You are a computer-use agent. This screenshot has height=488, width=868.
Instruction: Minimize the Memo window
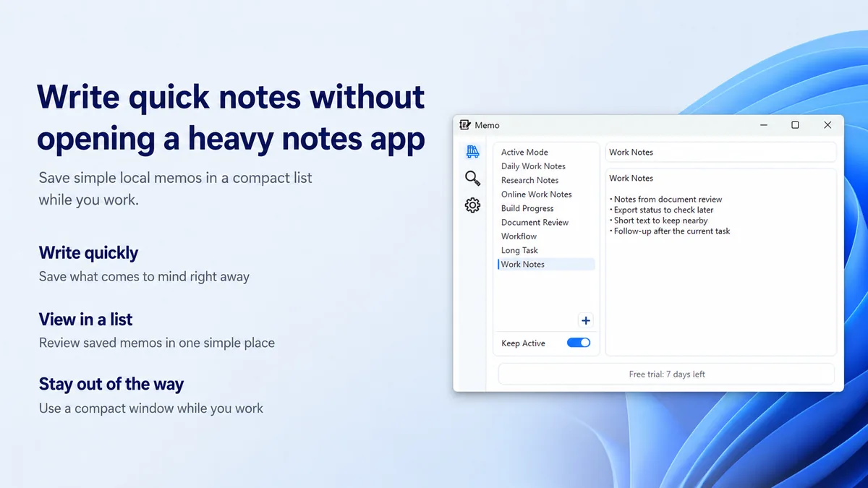pos(764,125)
